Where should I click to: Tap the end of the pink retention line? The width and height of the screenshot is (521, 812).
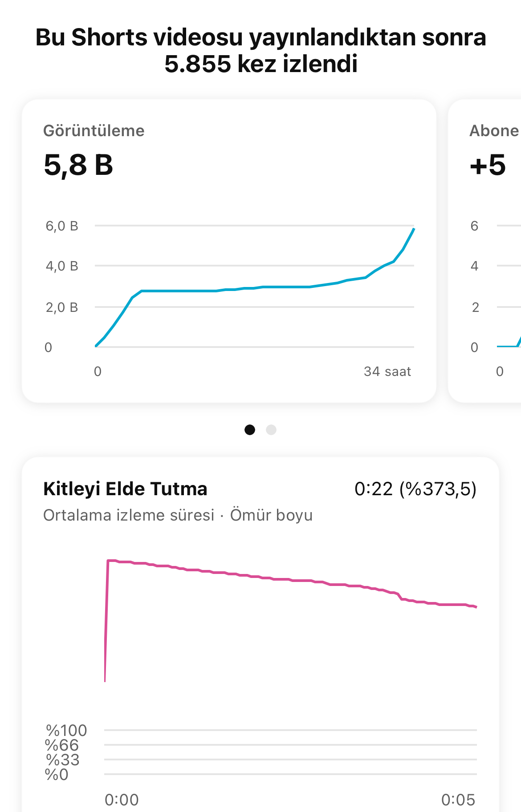[x=475, y=606]
